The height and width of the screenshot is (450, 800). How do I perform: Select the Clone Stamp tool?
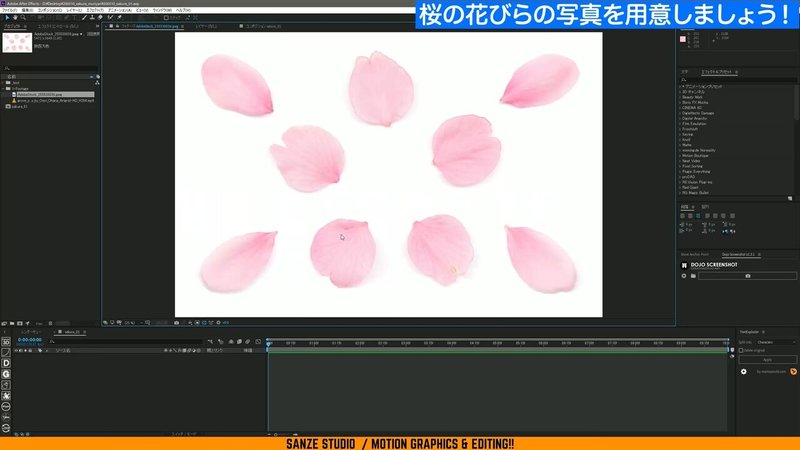click(92, 17)
